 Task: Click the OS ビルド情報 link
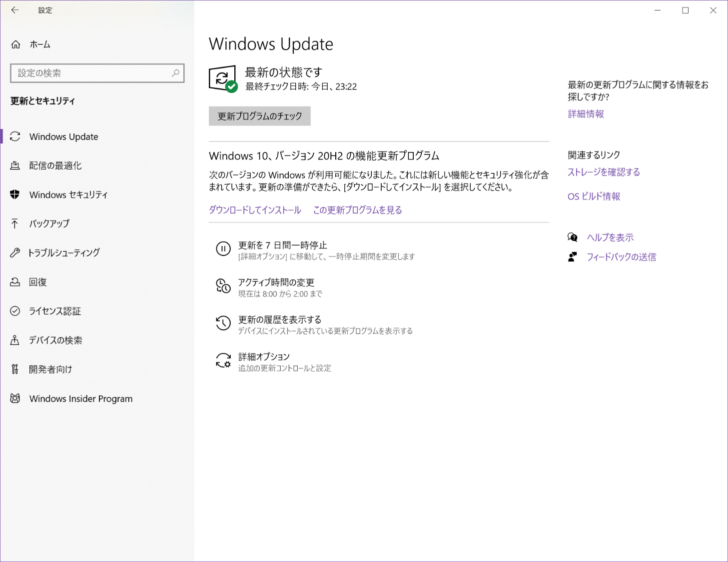click(594, 196)
